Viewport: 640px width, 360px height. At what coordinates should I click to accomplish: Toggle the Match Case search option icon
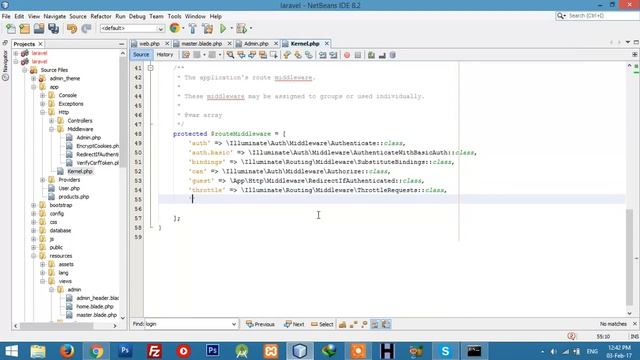[x=342, y=324]
